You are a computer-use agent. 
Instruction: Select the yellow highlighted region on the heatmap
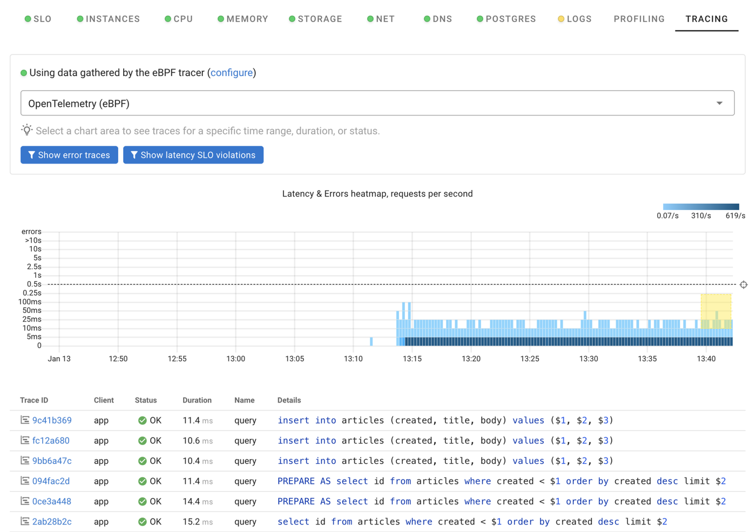pyautogui.click(x=715, y=310)
